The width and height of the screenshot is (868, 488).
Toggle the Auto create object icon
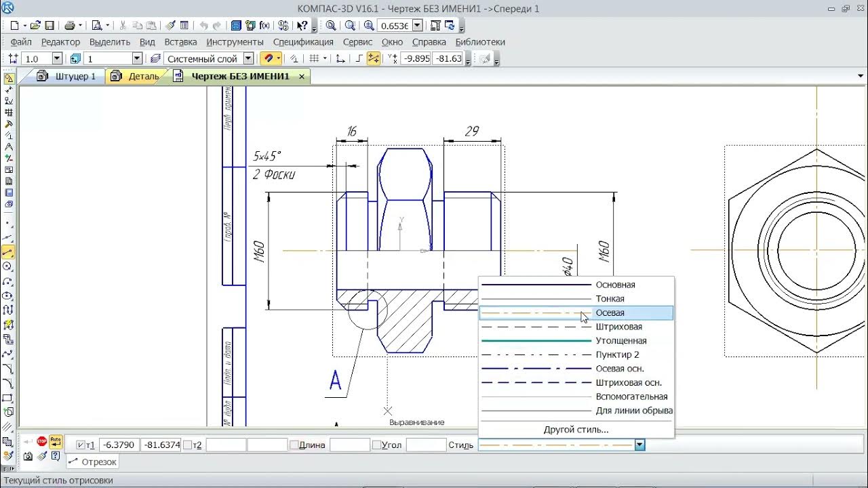56,442
